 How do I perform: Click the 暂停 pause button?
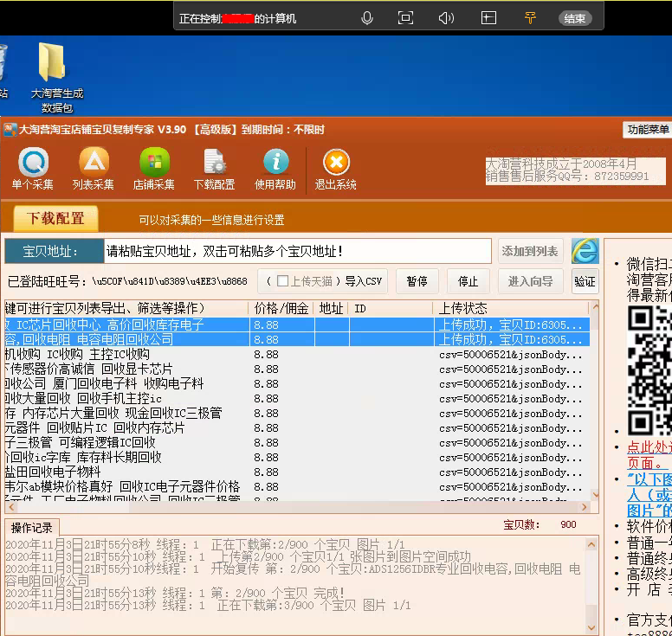click(417, 281)
